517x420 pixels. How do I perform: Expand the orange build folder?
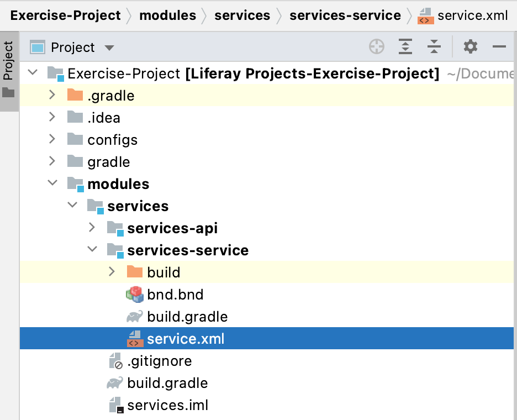click(x=112, y=271)
